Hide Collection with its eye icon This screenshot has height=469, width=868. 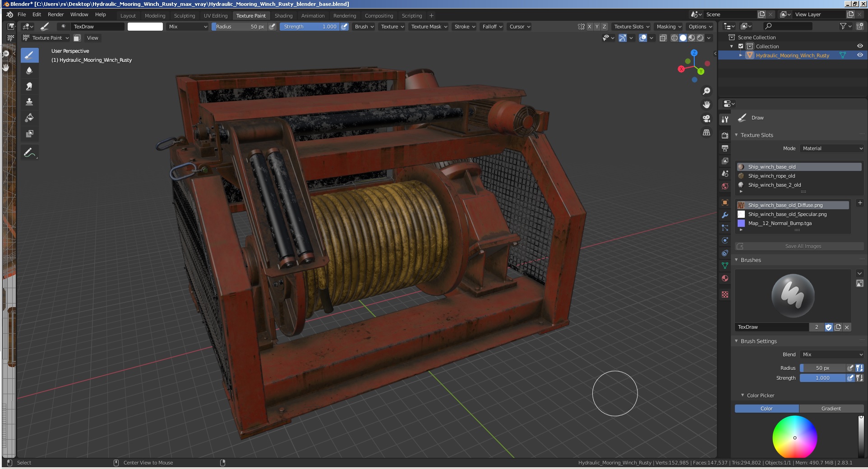860,46
